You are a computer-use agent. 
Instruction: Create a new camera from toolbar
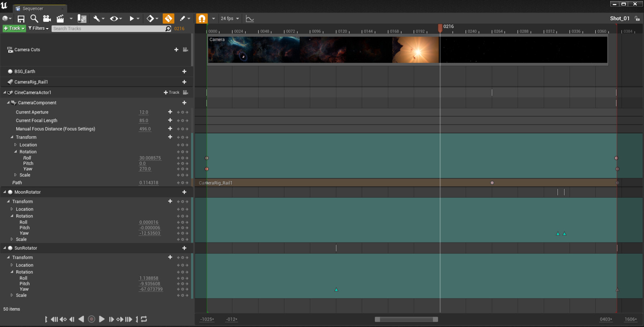[x=47, y=19]
